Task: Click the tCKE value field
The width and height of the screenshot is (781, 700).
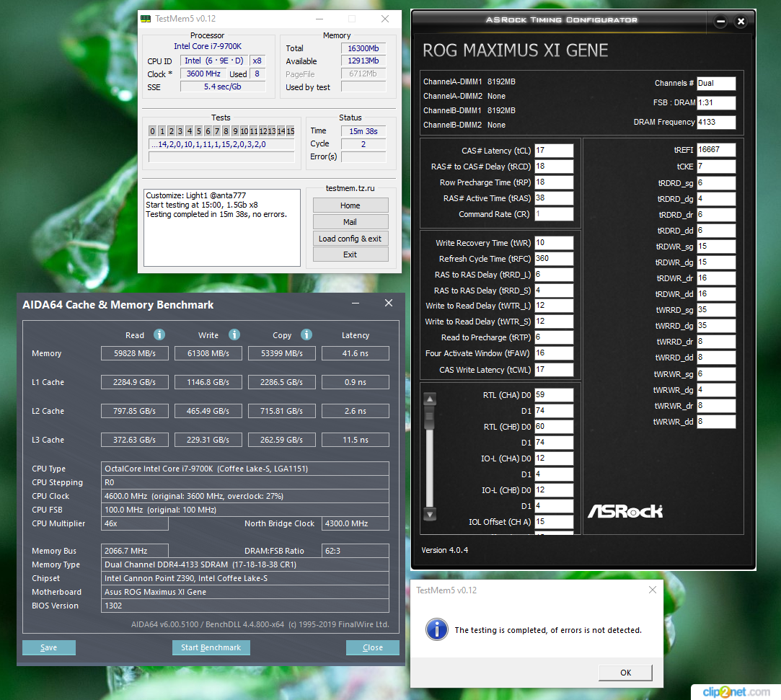Action: point(716,167)
